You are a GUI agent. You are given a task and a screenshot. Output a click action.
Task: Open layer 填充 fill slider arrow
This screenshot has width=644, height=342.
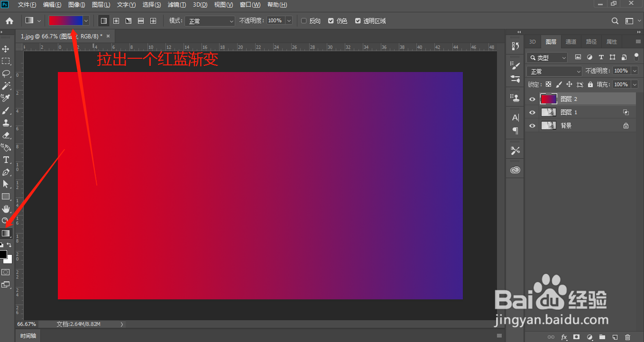[635, 84]
